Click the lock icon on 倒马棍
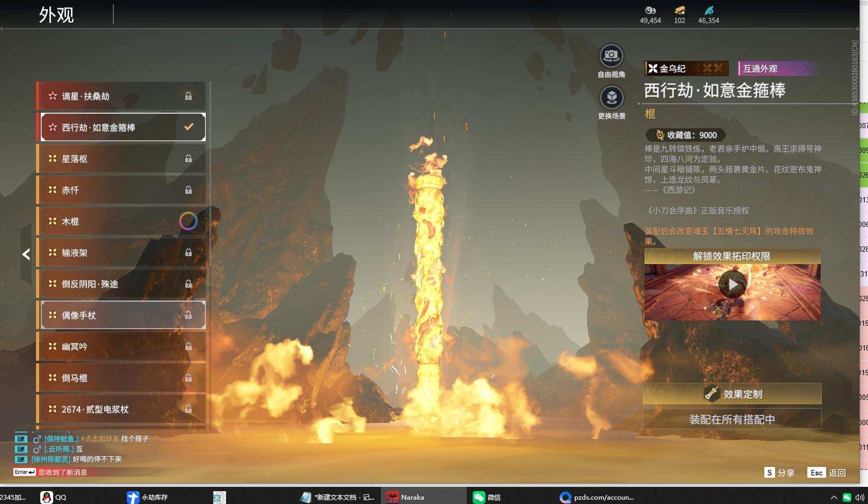This screenshot has height=504, width=868. [189, 377]
